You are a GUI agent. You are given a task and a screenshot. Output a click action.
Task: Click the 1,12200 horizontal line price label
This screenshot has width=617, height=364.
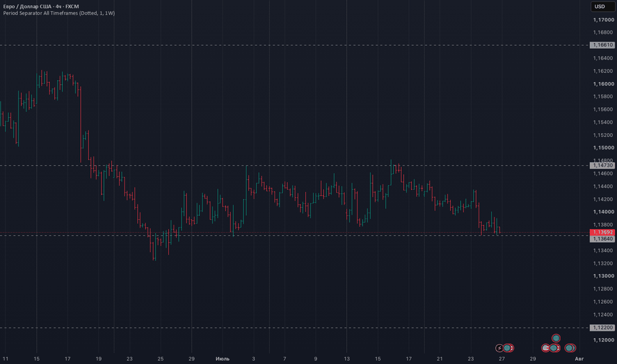602,328
